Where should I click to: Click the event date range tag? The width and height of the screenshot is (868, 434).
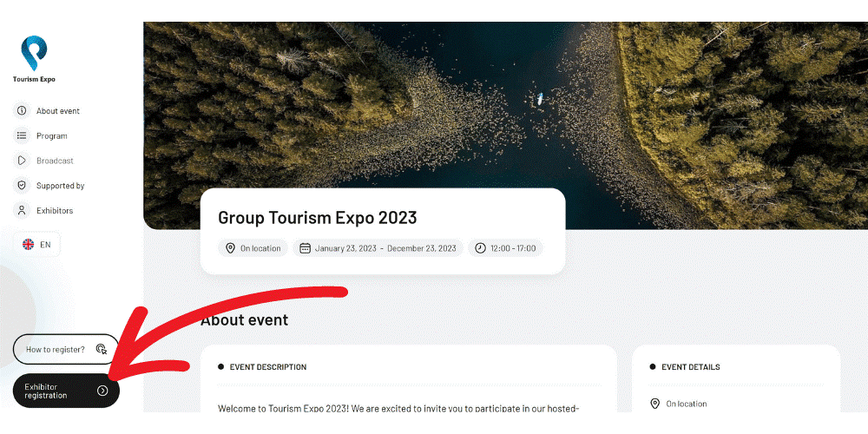(378, 248)
